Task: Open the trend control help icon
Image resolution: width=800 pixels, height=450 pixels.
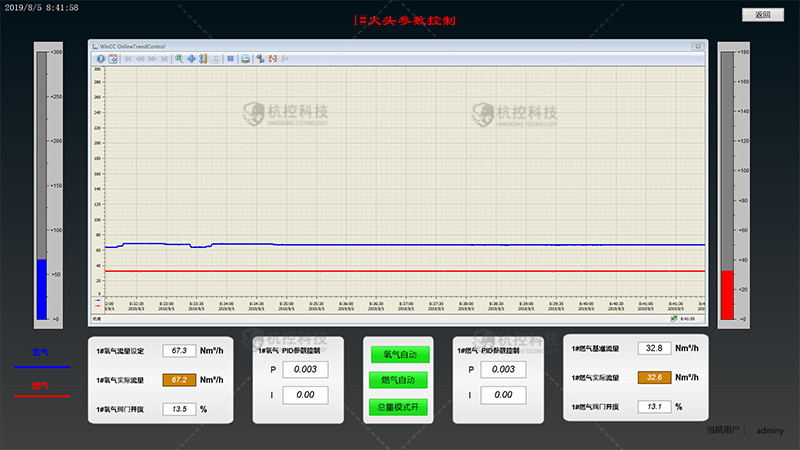Action: pos(101,59)
